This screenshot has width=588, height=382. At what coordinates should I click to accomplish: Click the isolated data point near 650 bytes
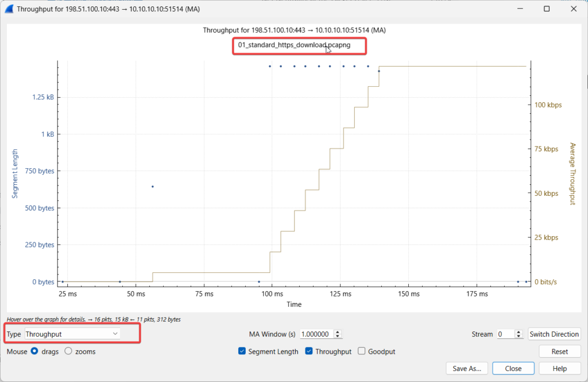152,186
